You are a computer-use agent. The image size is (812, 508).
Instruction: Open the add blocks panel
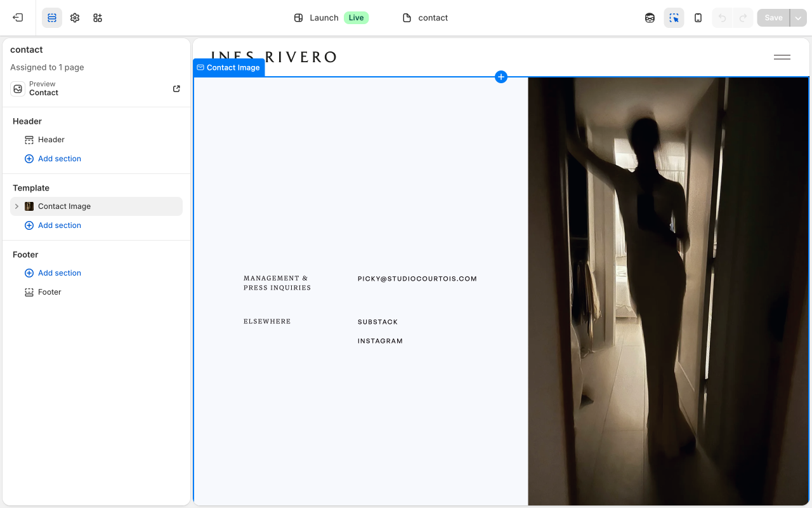97,17
